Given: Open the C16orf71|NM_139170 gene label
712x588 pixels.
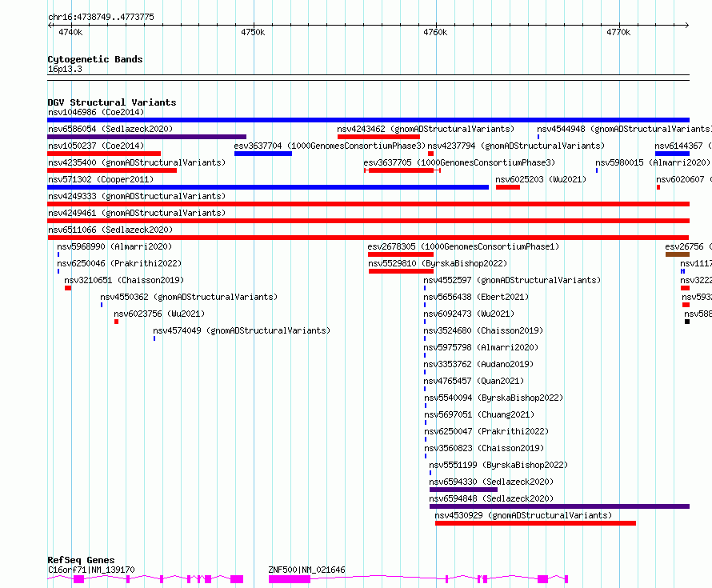Looking at the screenshot, I should pyautogui.click(x=91, y=570).
